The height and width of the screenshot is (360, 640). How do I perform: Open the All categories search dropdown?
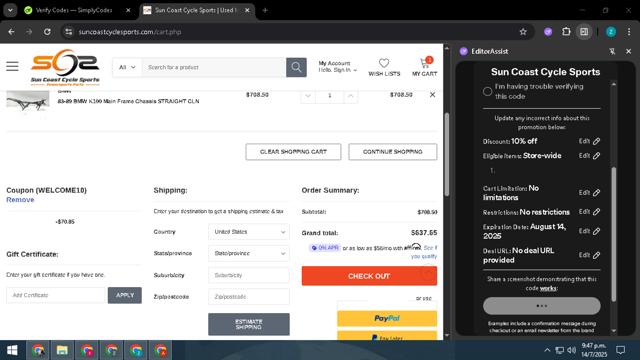[x=127, y=67]
